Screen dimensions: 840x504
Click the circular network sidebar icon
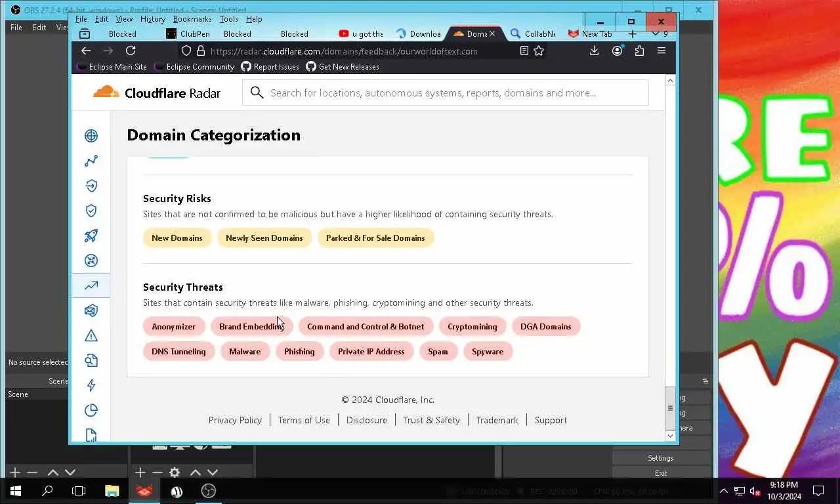tap(91, 261)
